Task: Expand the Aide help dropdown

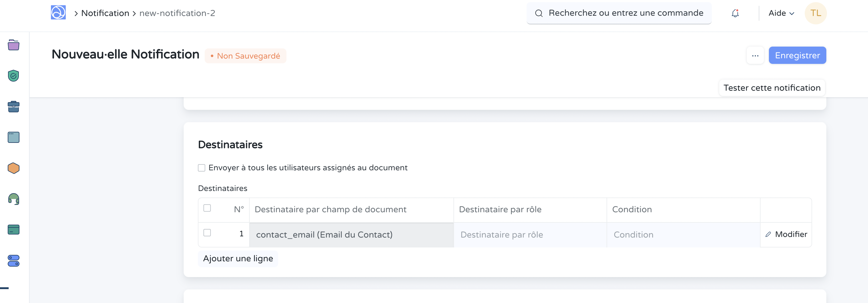Action: pyautogui.click(x=781, y=13)
